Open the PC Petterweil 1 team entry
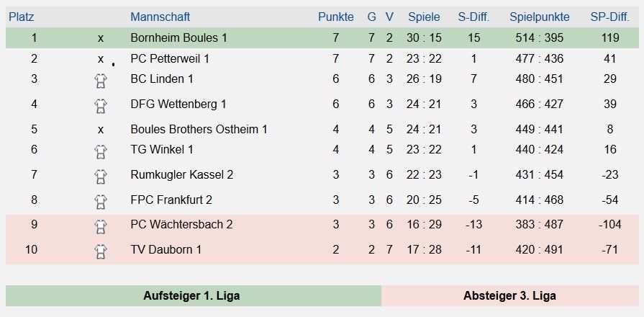This screenshot has height=317, width=644. click(x=170, y=58)
